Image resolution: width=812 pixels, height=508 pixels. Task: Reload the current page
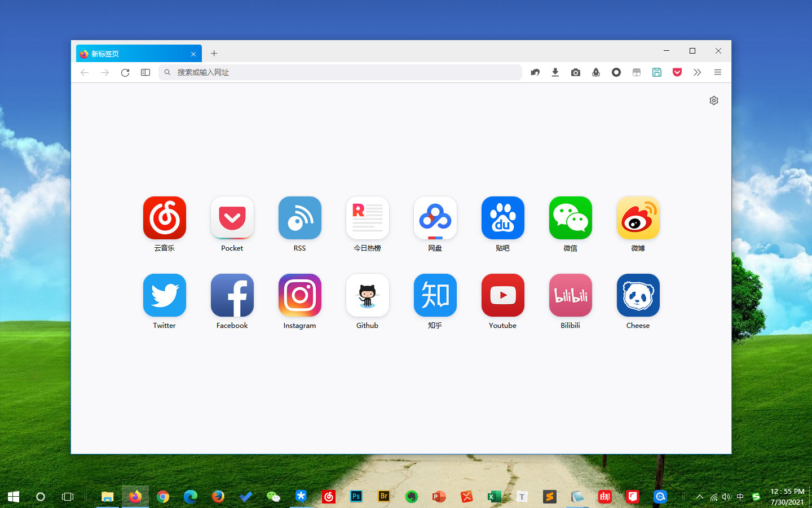(125, 72)
